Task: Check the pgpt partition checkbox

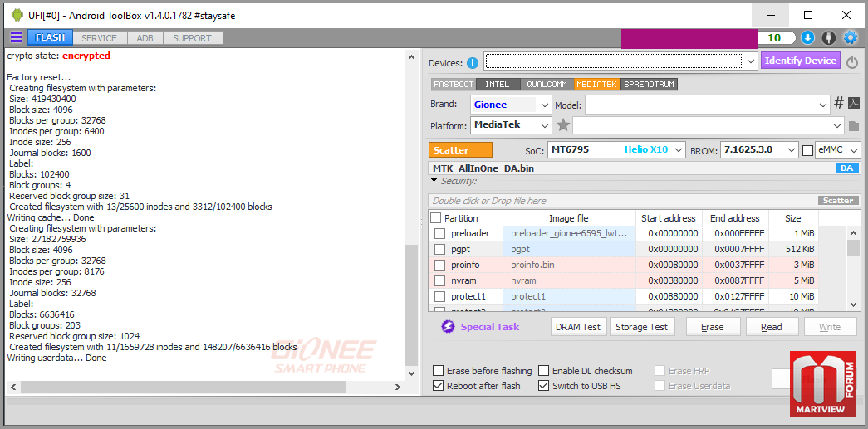Action: [x=439, y=249]
